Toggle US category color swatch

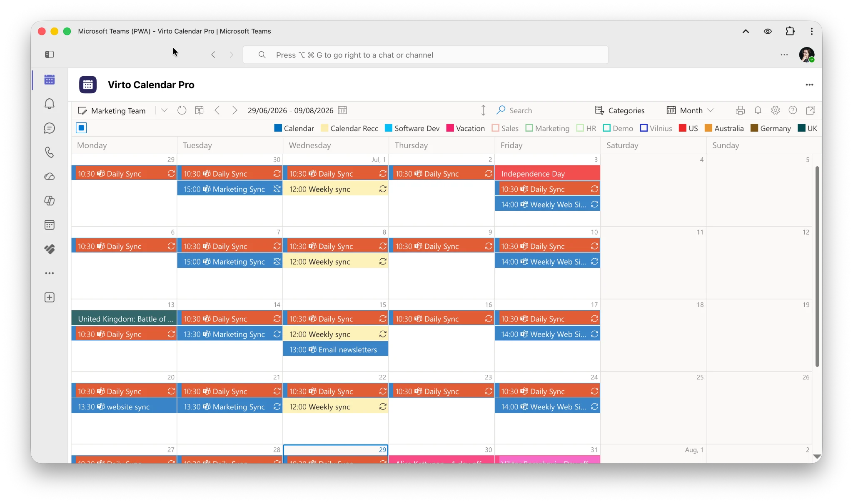[x=682, y=128]
